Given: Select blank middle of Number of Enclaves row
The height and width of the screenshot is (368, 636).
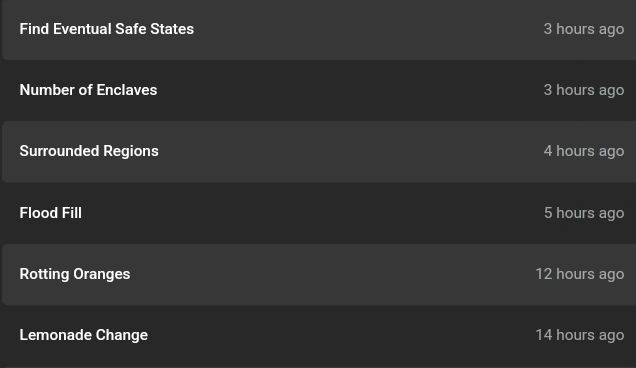Looking at the screenshot, I should coord(349,90).
